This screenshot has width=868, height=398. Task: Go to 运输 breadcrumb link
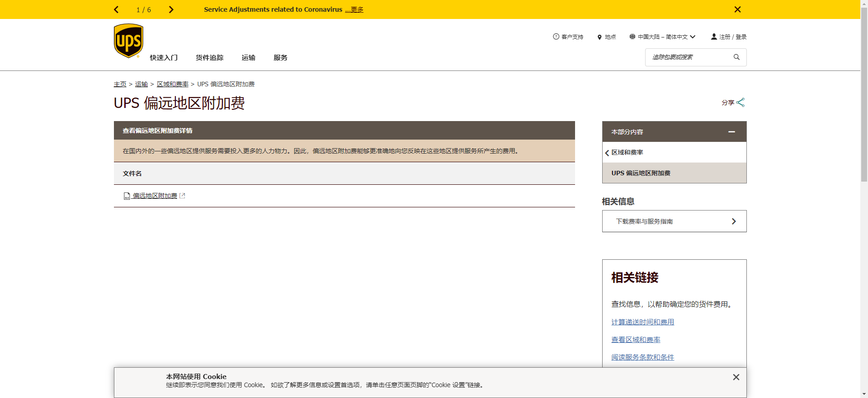(x=142, y=84)
